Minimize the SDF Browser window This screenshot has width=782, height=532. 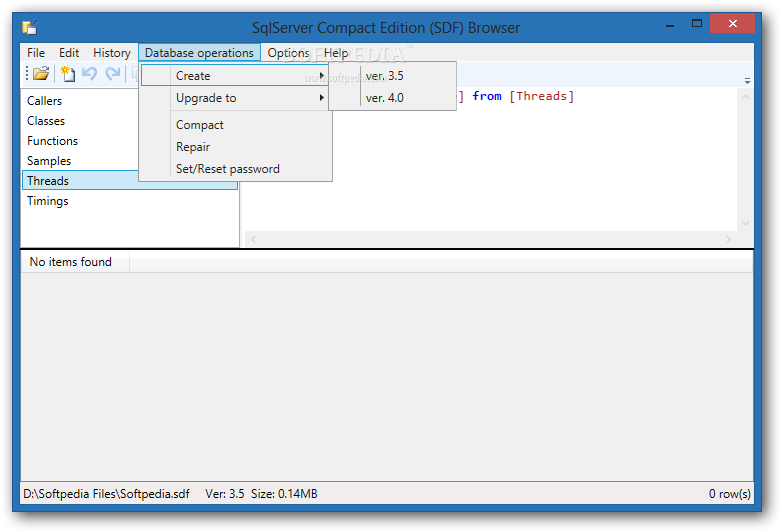pyautogui.click(x=670, y=24)
